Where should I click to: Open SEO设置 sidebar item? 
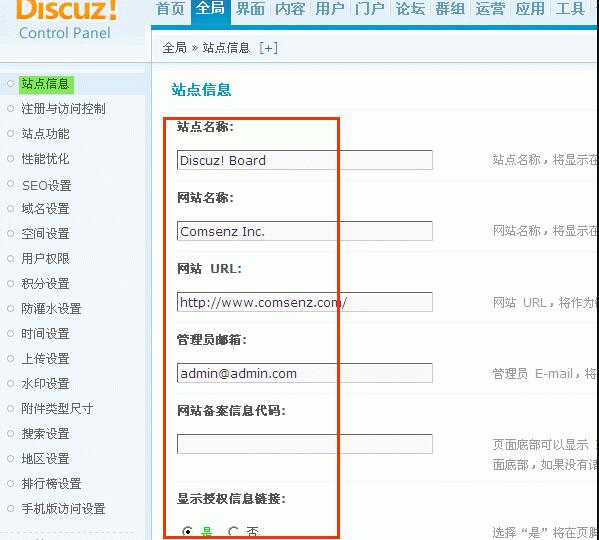[47, 185]
